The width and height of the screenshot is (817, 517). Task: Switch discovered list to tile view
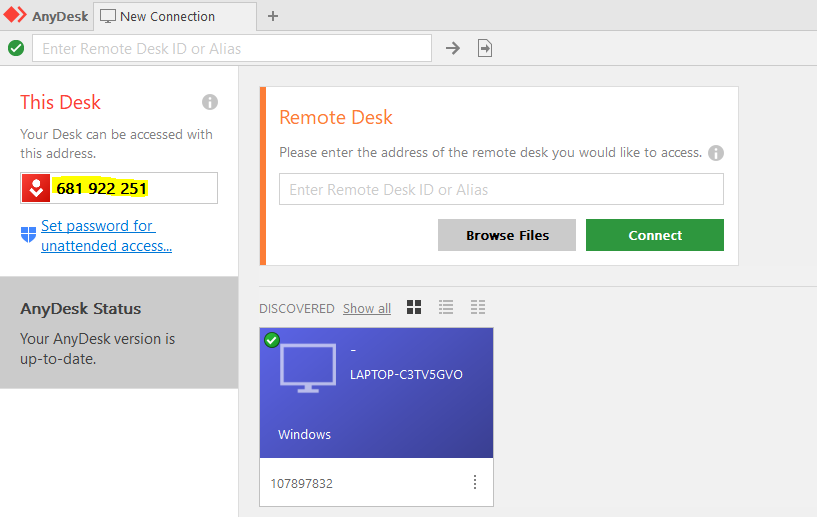414,307
